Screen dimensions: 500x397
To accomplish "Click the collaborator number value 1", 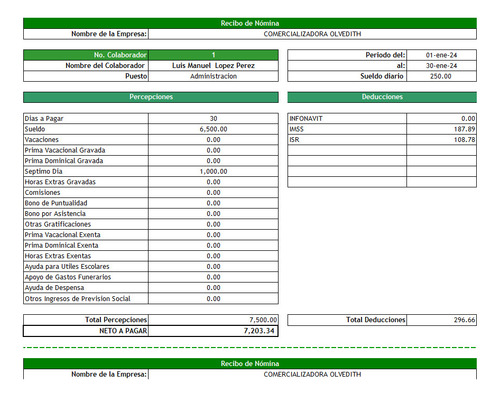I will [x=213, y=55].
